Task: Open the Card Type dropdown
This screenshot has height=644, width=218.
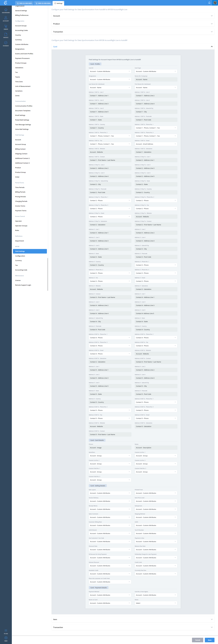Action: [x=156, y=71]
